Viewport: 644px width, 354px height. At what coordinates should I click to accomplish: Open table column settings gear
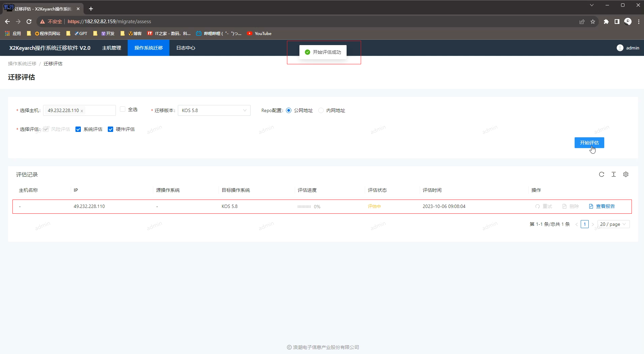pyautogui.click(x=626, y=174)
